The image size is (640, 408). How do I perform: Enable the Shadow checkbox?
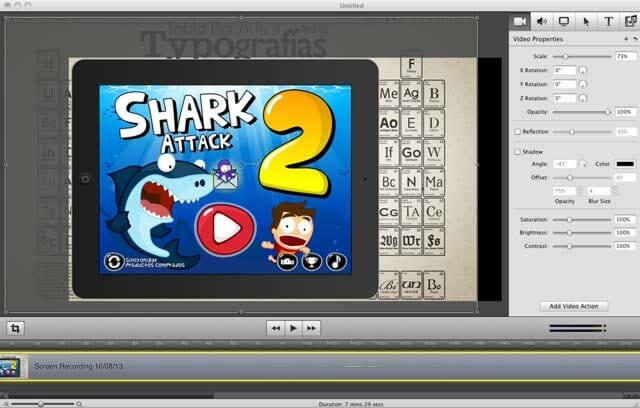[x=517, y=152]
